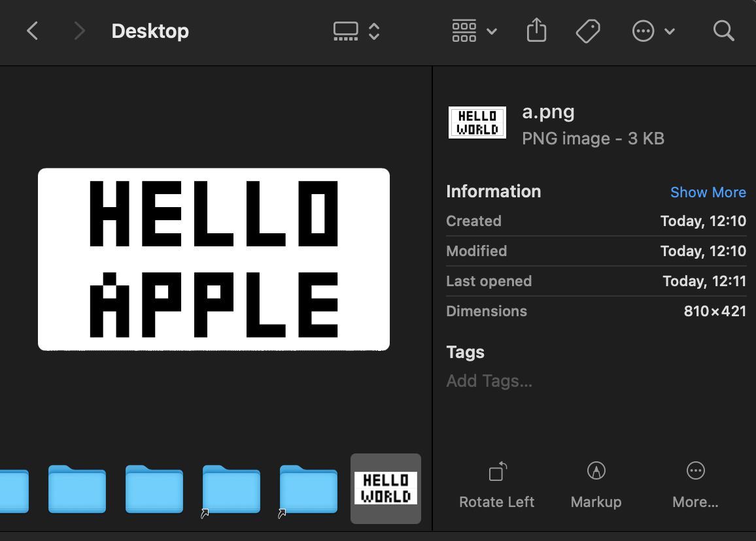Click the Edit Tags toolbar icon
The height and width of the screenshot is (541, 756).
pyautogui.click(x=588, y=31)
